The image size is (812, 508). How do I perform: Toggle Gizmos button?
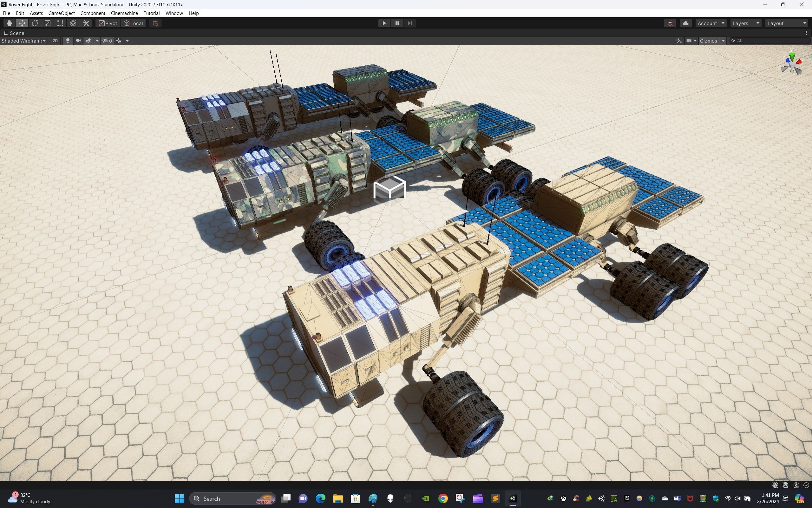tap(709, 41)
